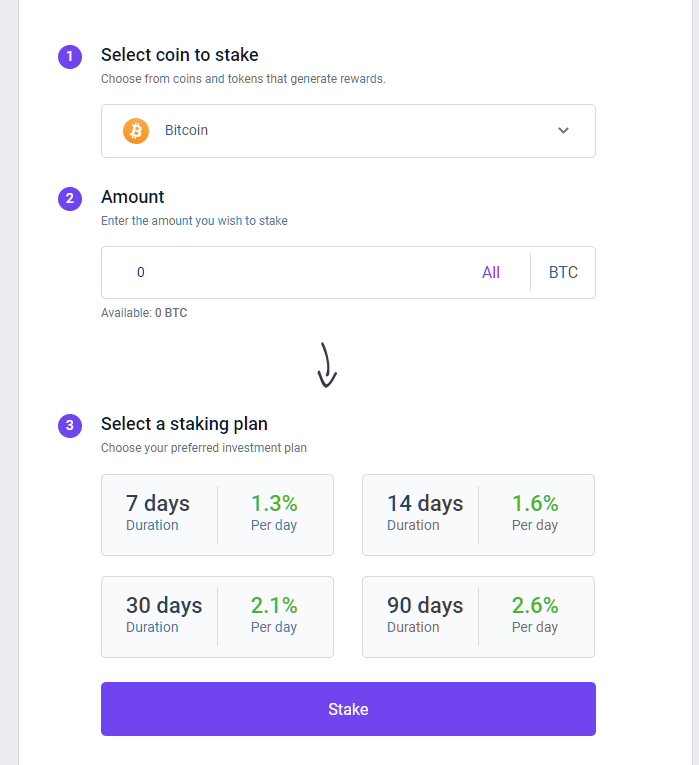
Task: Submit with the Stake button
Action: [348, 709]
